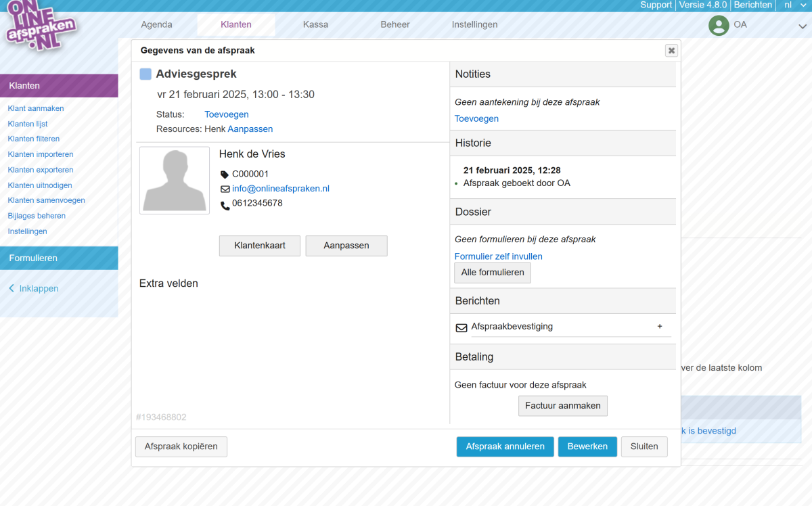Image resolution: width=812 pixels, height=506 pixels.
Task: Open the Kassa tab
Action: [x=315, y=25]
